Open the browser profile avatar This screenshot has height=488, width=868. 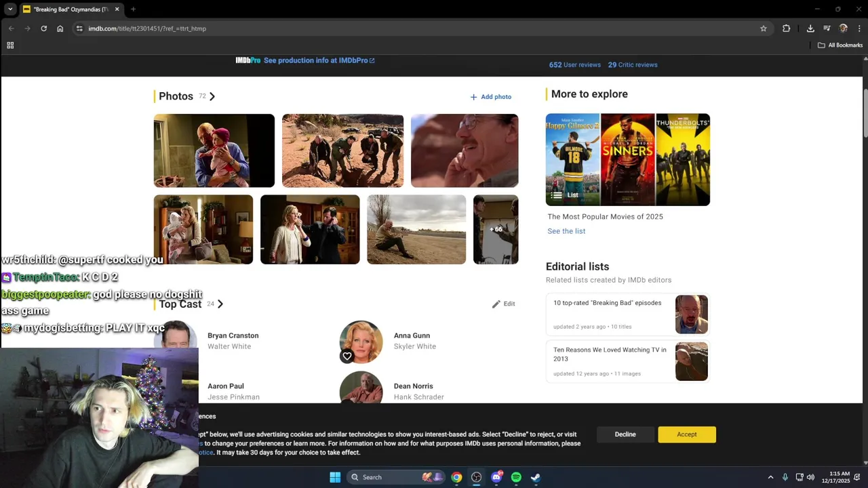coord(843,28)
